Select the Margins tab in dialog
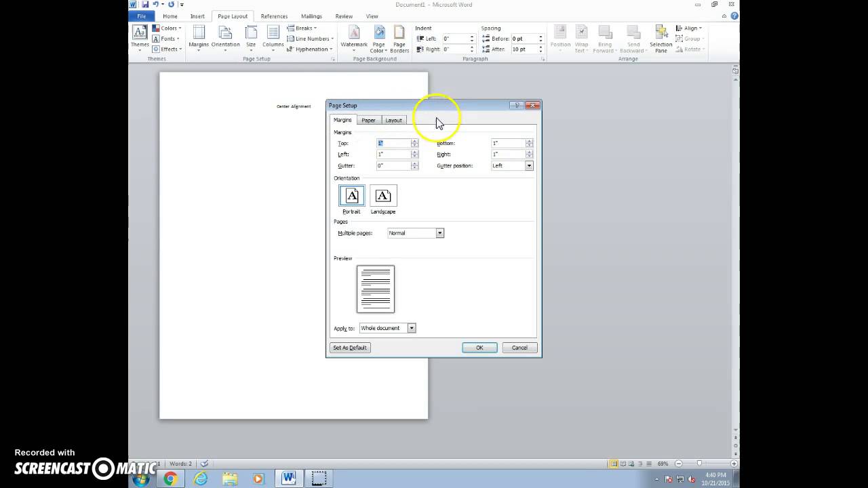The height and width of the screenshot is (488, 868). 342,120
